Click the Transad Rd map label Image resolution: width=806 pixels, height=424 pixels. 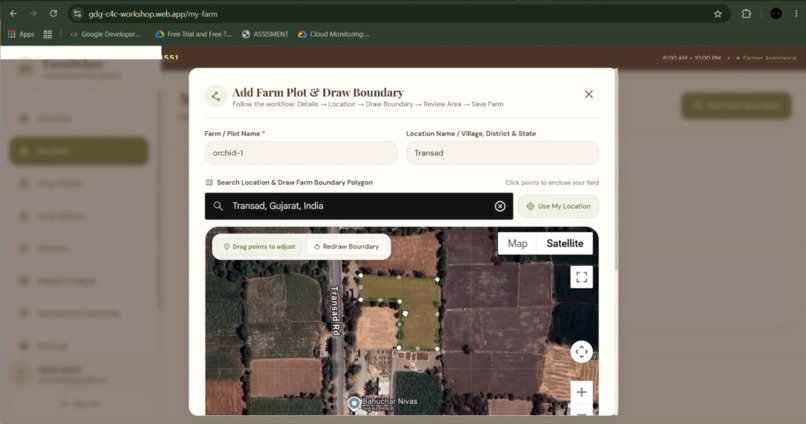click(x=335, y=311)
